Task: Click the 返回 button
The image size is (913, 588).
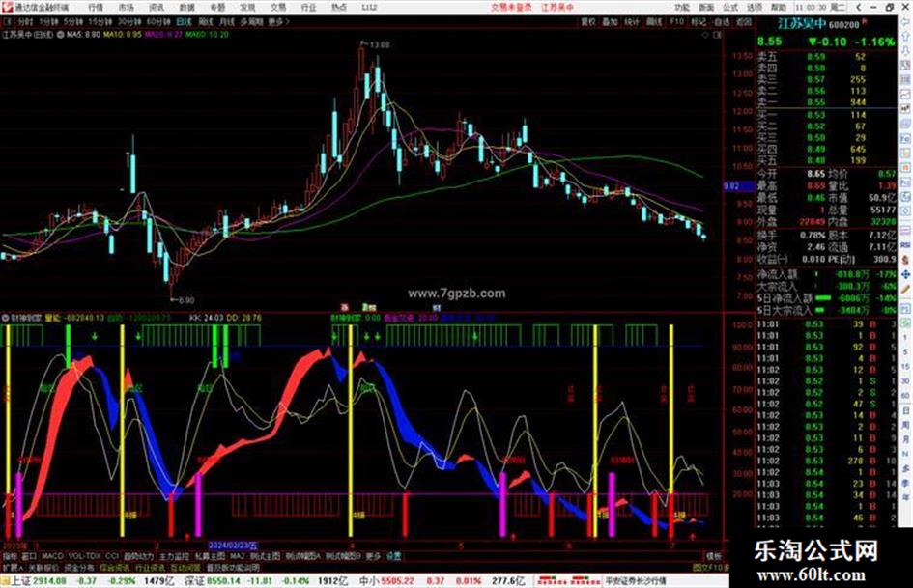Action: 744,21
